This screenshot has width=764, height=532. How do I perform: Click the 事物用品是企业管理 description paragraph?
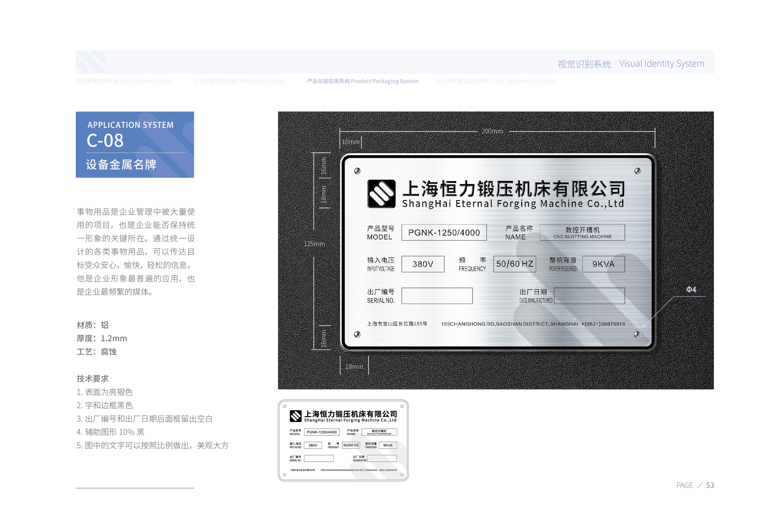coord(136,252)
